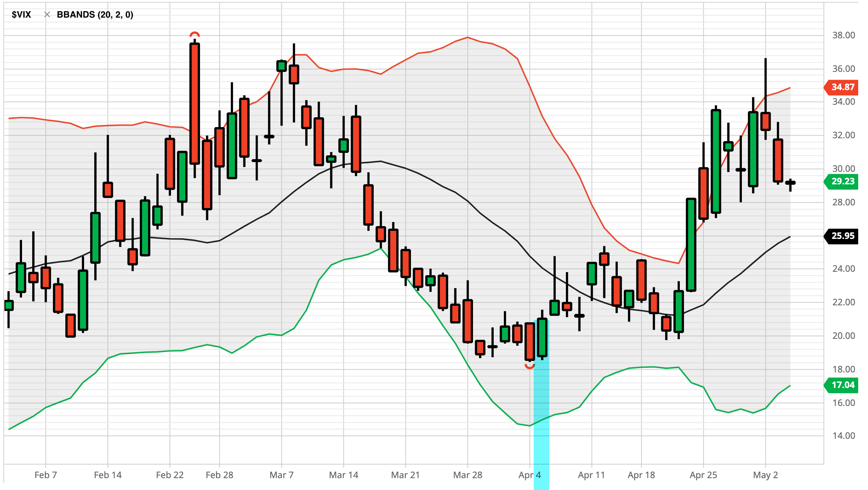
Task: Select the red 34.87 upper band price tag
Action: 842,87
